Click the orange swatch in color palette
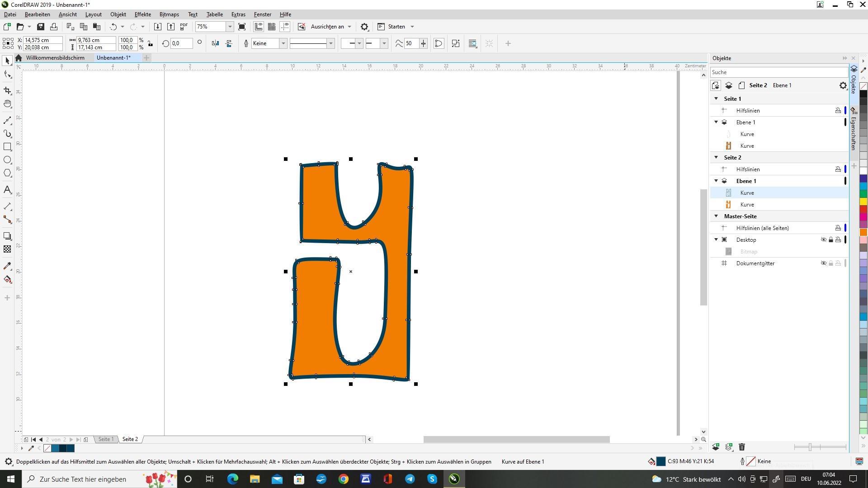 click(863, 232)
